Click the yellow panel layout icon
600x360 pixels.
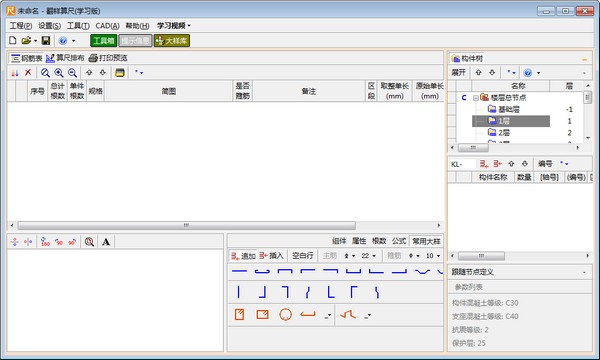coord(120,73)
